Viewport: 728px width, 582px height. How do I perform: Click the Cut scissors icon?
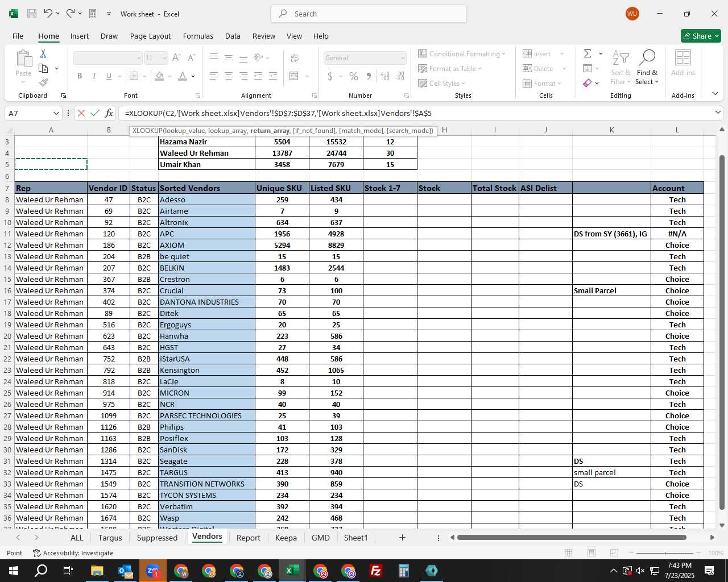pyautogui.click(x=43, y=53)
